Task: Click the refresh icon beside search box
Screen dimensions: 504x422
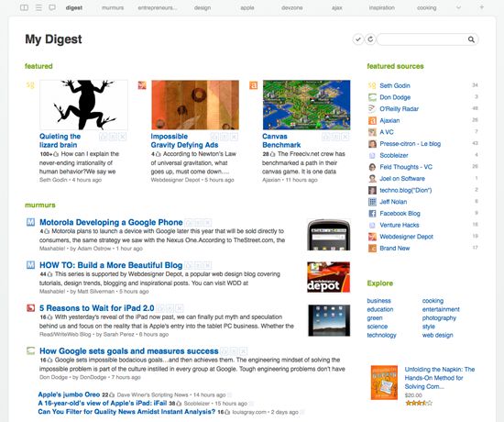Action: (370, 39)
